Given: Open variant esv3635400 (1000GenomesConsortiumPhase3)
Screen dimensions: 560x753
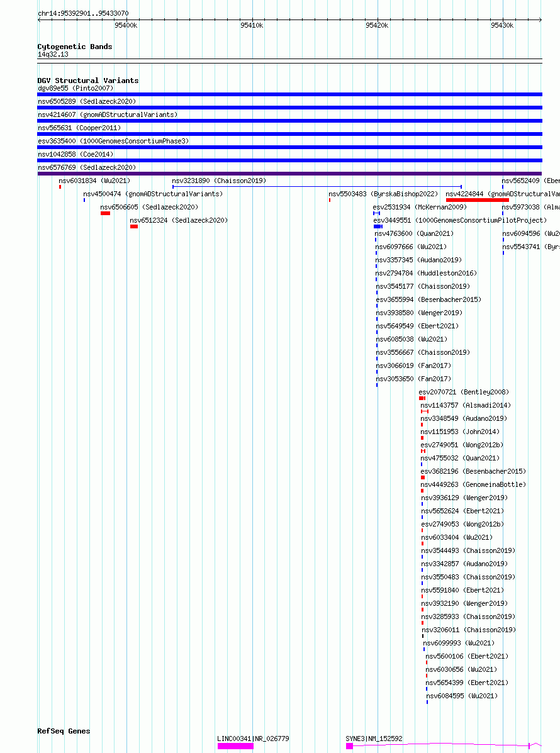Looking at the screenshot, I should (x=113, y=141).
